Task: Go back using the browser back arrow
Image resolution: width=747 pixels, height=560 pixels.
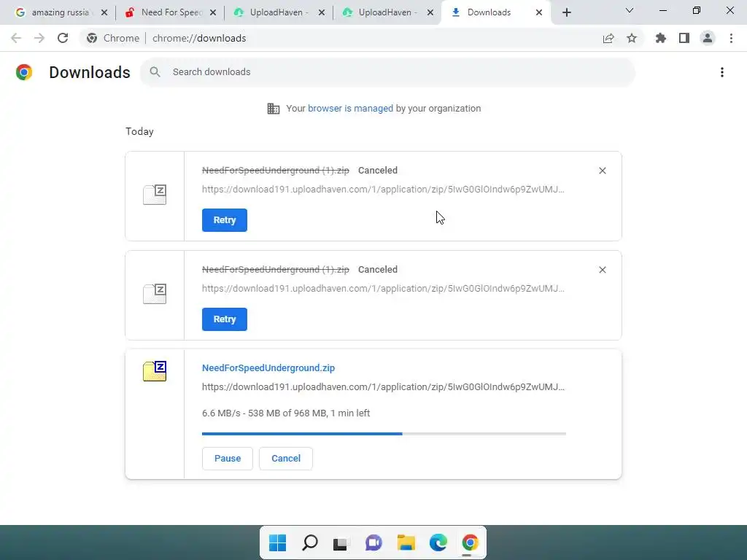Action: [x=16, y=38]
